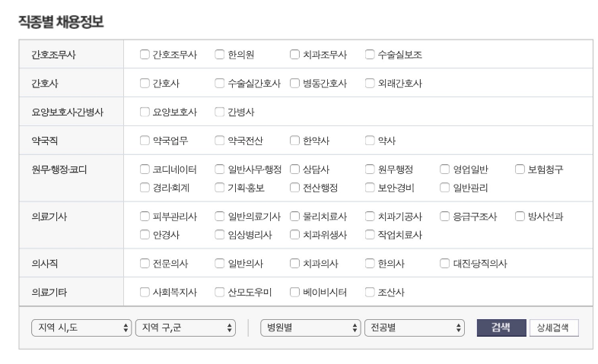Check the 전산행정 checkbox
The width and height of the screenshot is (598, 364).
(294, 188)
